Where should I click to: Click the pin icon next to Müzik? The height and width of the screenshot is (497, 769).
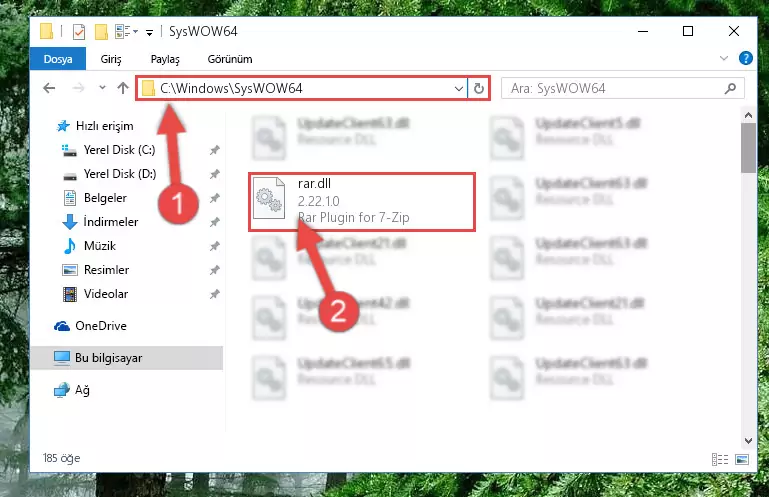[214, 247]
